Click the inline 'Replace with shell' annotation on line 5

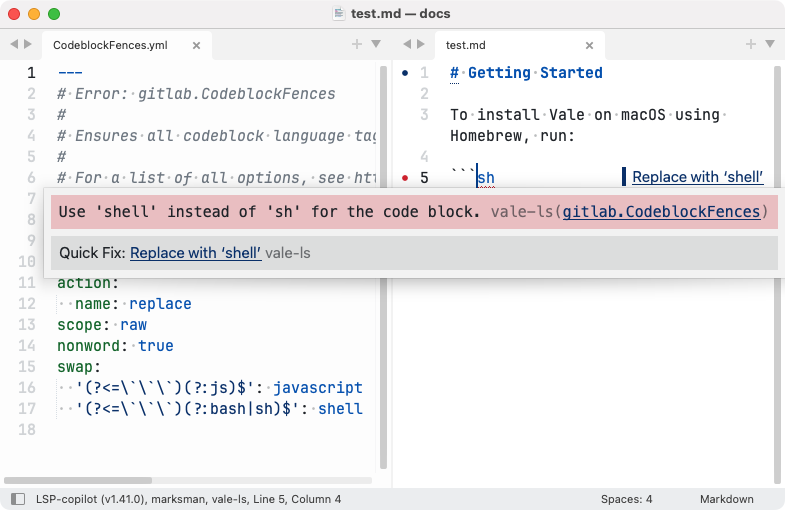697,177
